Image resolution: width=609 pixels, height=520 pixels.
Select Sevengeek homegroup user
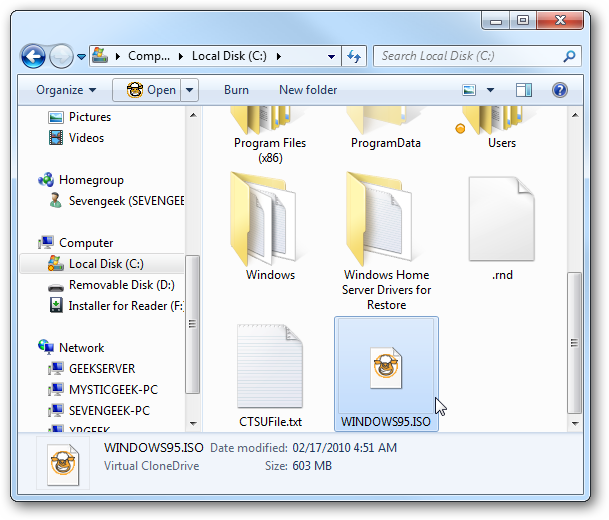pos(126,201)
